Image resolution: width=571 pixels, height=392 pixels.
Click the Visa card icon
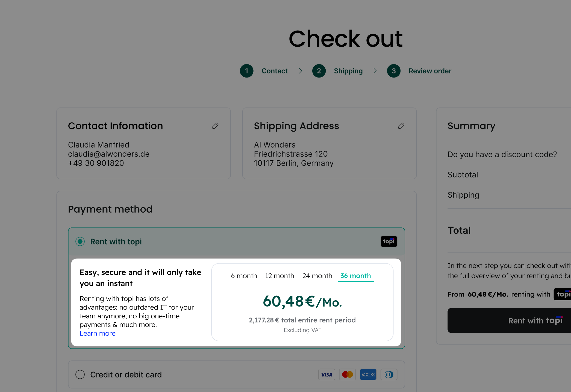point(326,375)
